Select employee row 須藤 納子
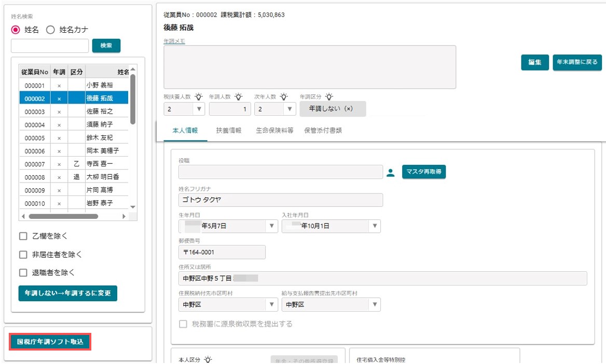The width and height of the screenshot is (606, 364). (x=74, y=125)
